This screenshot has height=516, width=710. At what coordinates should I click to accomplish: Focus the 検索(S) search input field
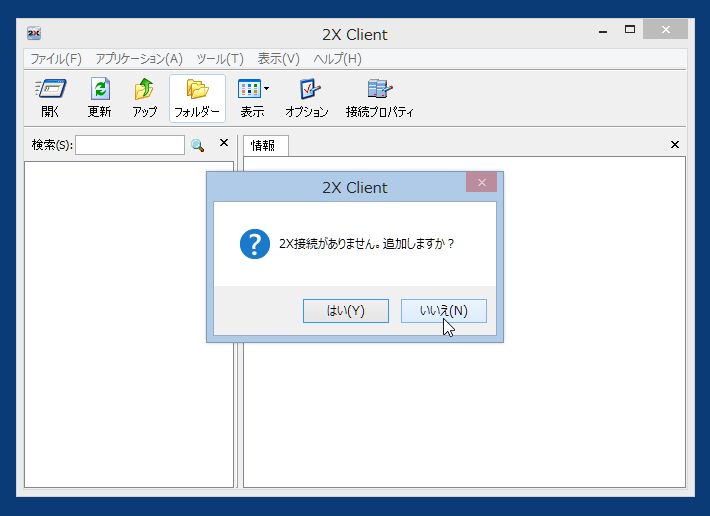point(130,145)
